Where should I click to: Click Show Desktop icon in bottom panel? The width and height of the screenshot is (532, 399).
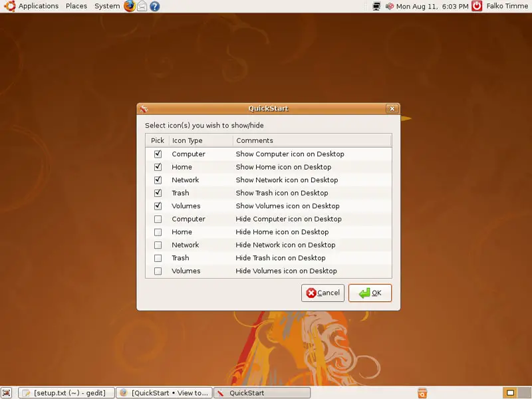point(7,393)
